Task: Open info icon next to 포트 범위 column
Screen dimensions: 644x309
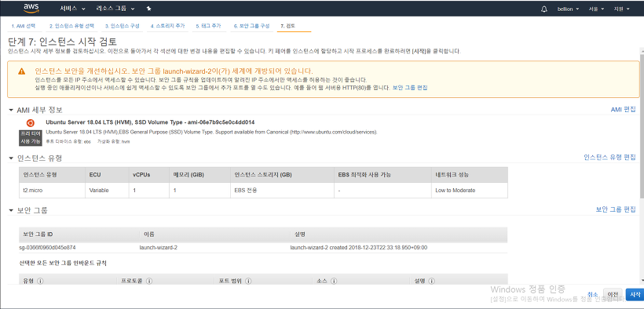Action: tap(248, 281)
